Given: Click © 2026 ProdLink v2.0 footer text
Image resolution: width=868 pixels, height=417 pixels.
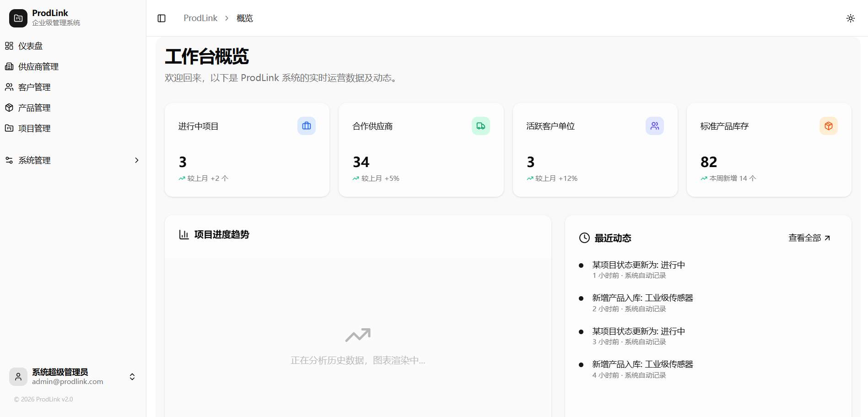Looking at the screenshot, I should 43,399.
